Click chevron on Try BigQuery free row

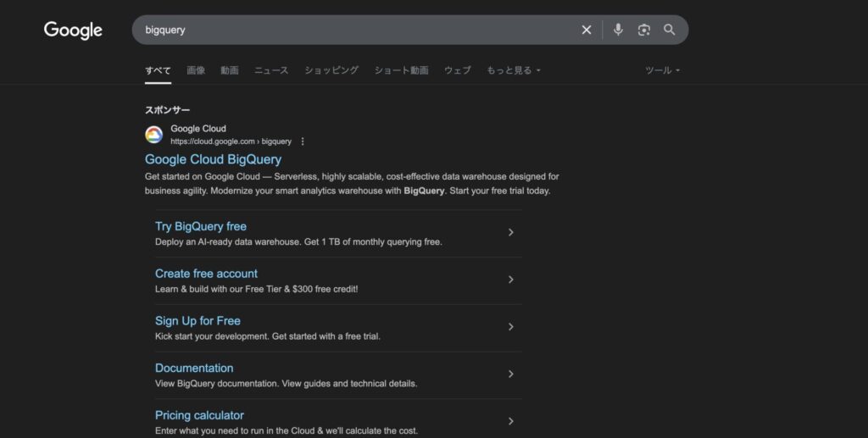tap(511, 232)
